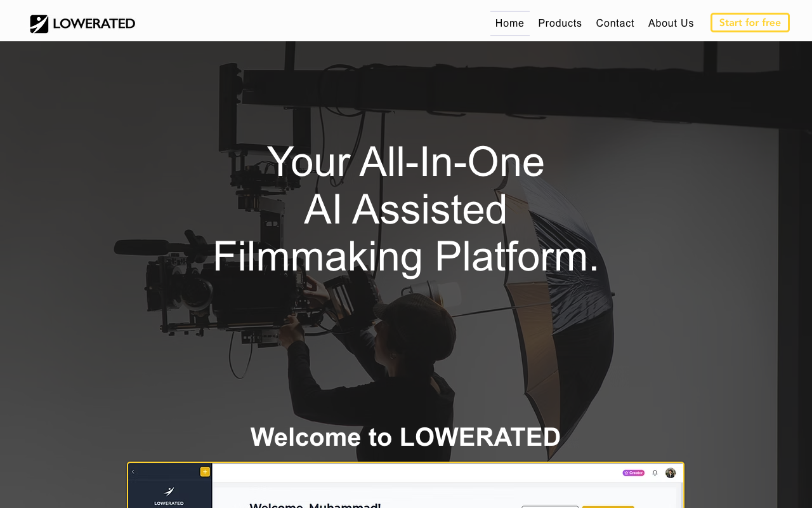Click the 'Welcome to LOWERATED' heading
Screen dimensions: 812x508
pos(406,437)
